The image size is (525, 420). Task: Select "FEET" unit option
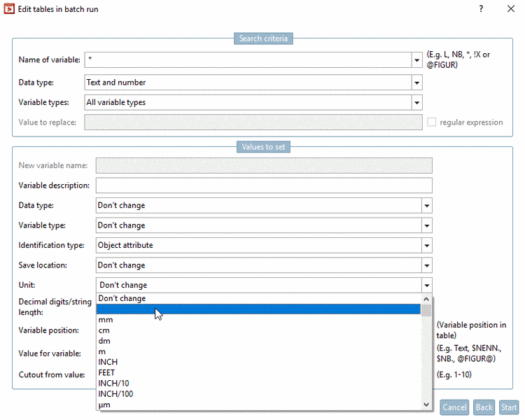[107, 372]
